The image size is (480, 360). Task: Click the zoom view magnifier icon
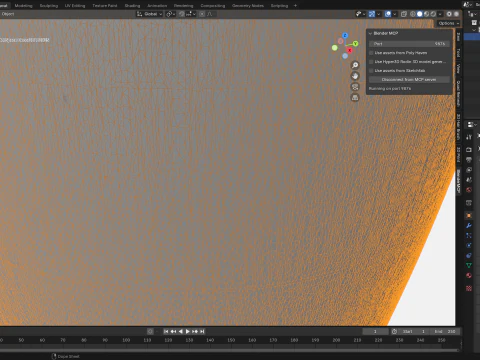click(x=355, y=65)
